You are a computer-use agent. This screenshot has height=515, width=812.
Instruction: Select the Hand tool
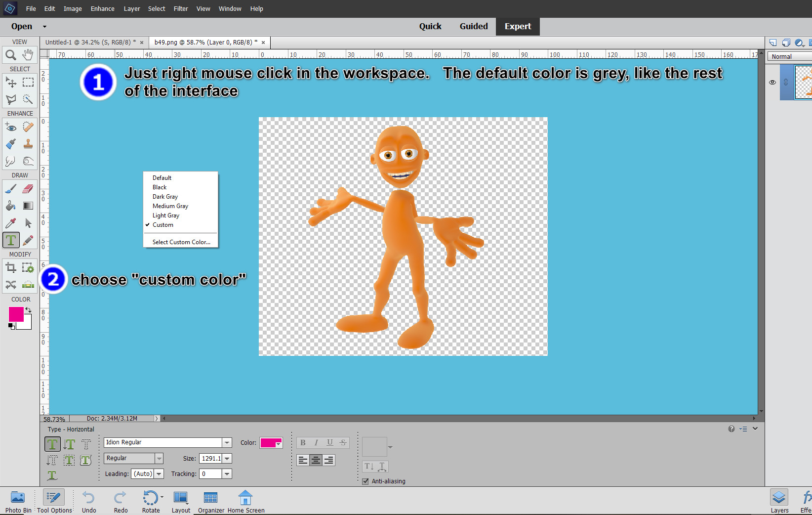pos(28,54)
